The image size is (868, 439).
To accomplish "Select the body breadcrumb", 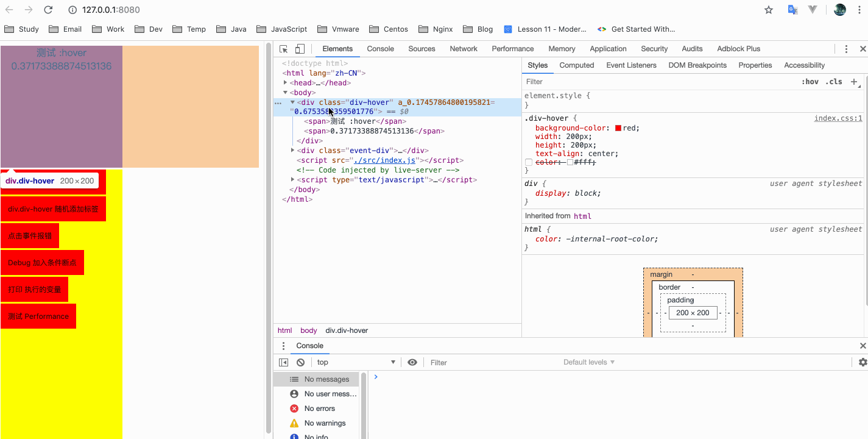I will pos(309,330).
